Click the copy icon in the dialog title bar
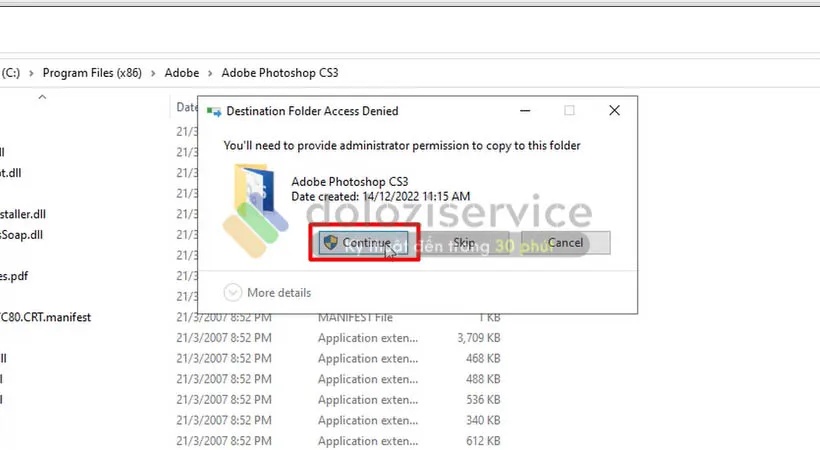Viewport: 820px width, 450px height. [x=213, y=111]
